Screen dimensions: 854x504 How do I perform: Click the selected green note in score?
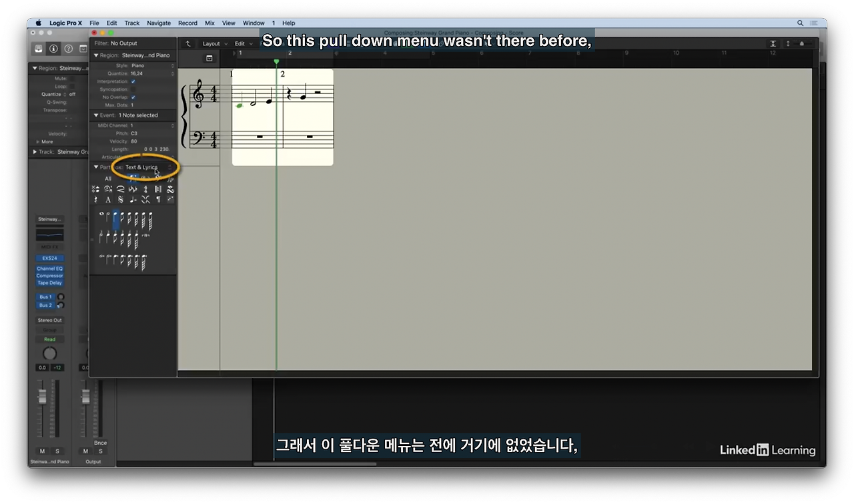point(240,105)
